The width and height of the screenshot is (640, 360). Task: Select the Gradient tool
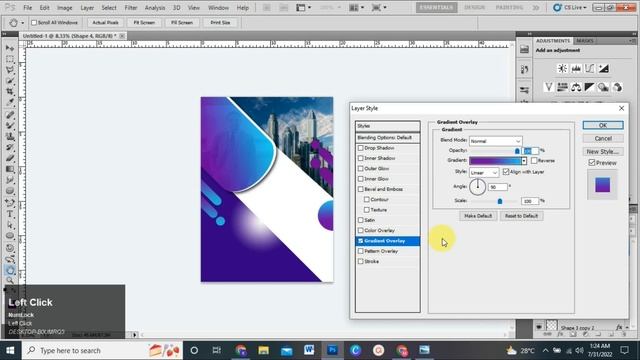click(x=10, y=169)
